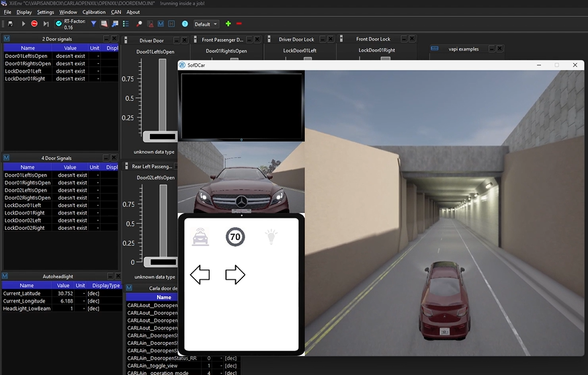Toggle the autonomous car sensor icon

[200, 237]
